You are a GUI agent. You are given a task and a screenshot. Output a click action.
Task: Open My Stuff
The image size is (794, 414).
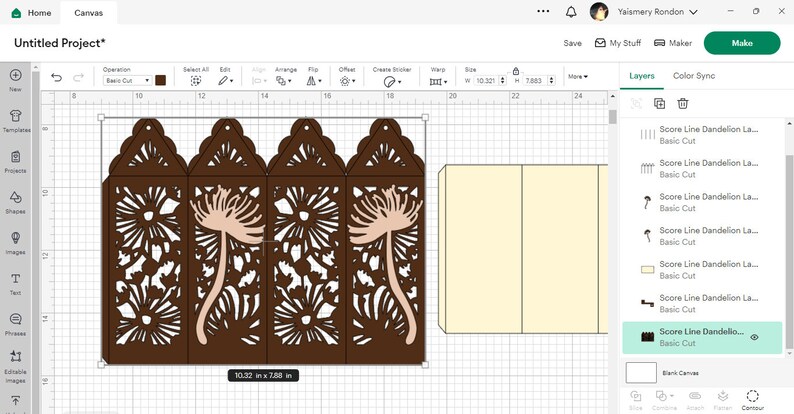[618, 43]
